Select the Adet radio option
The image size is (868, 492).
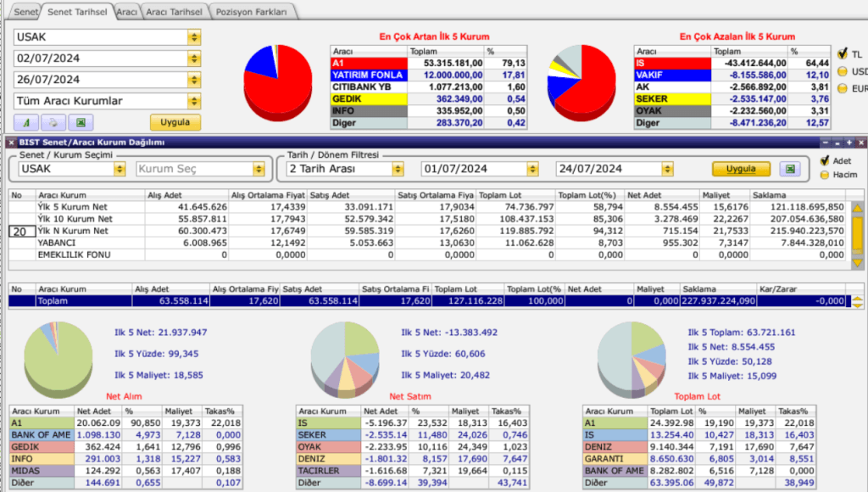tap(825, 160)
